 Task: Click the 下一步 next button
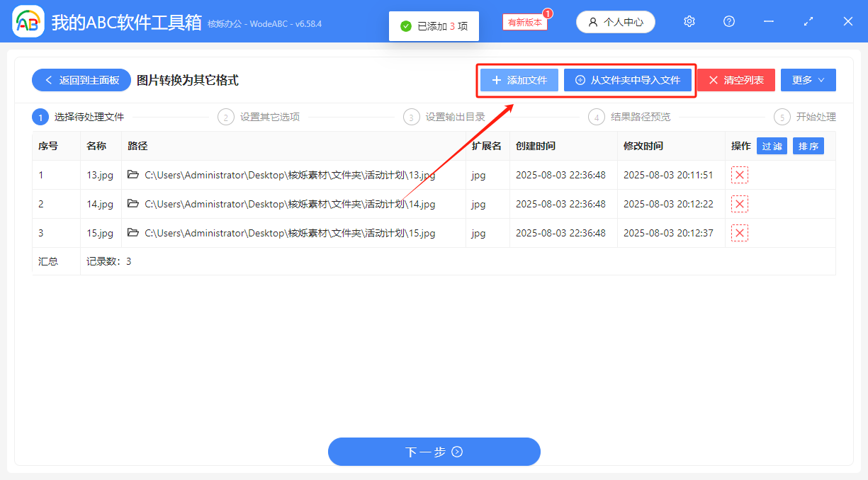tap(434, 451)
